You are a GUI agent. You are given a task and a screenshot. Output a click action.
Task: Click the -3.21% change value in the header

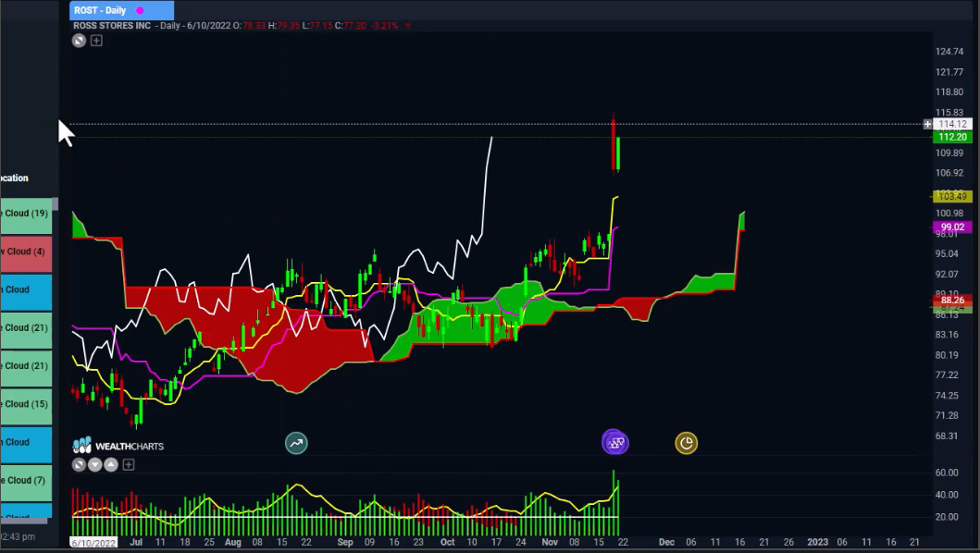pos(384,26)
